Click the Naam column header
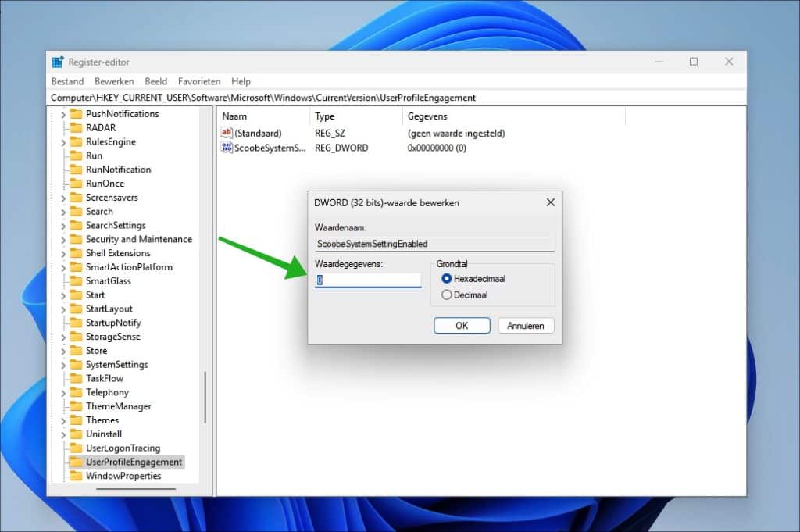The image size is (800, 532). click(x=263, y=116)
